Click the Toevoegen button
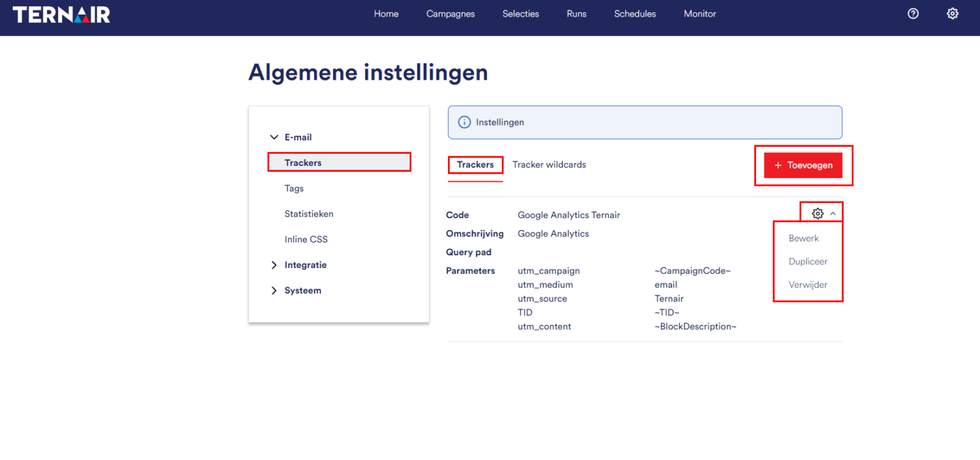 (x=803, y=165)
